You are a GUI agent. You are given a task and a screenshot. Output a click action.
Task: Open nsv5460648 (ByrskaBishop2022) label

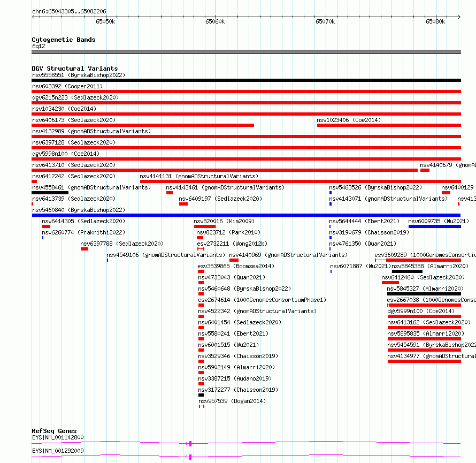[x=244, y=289]
